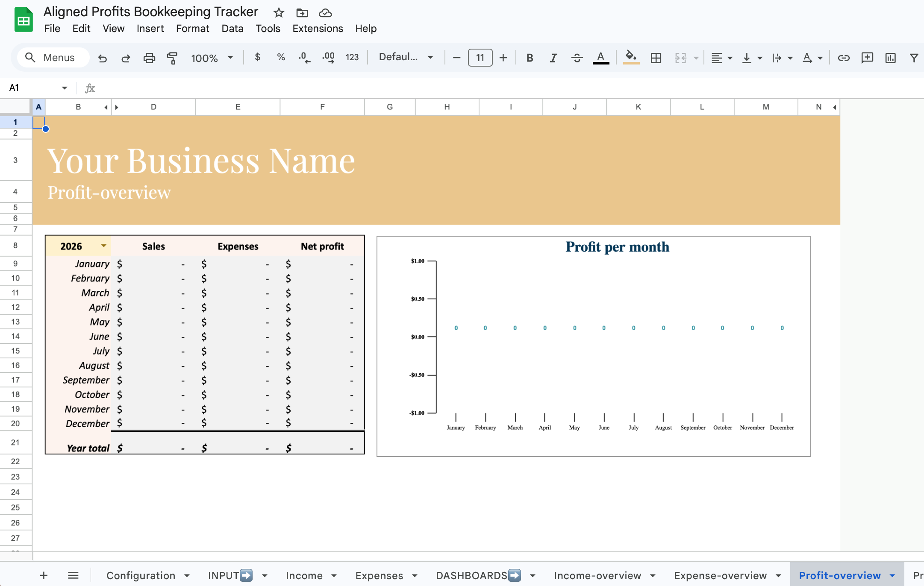Click the add sheet plus button
Image resolution: width=924 pixels, height=586 pixels.
coord(44,575)
